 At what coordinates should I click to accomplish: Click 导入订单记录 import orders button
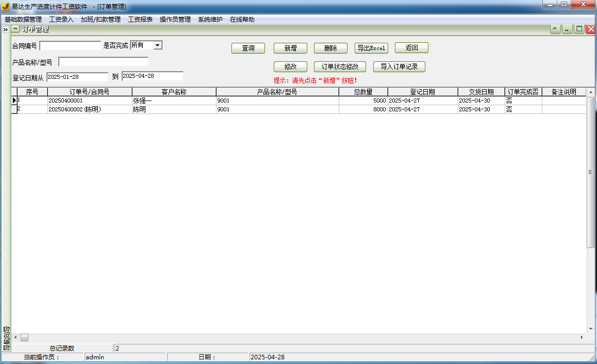point(399,67)
